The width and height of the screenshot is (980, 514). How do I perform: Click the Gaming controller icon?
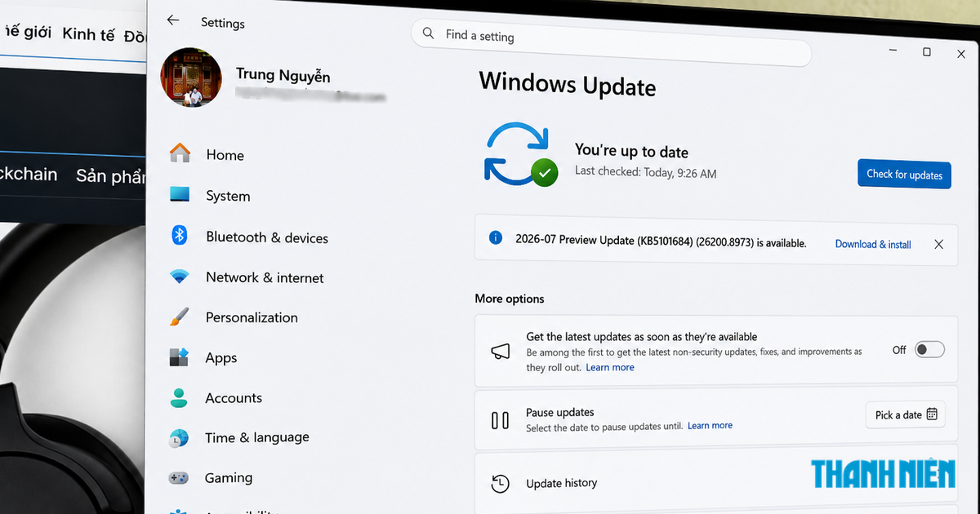tap(179, 477)
